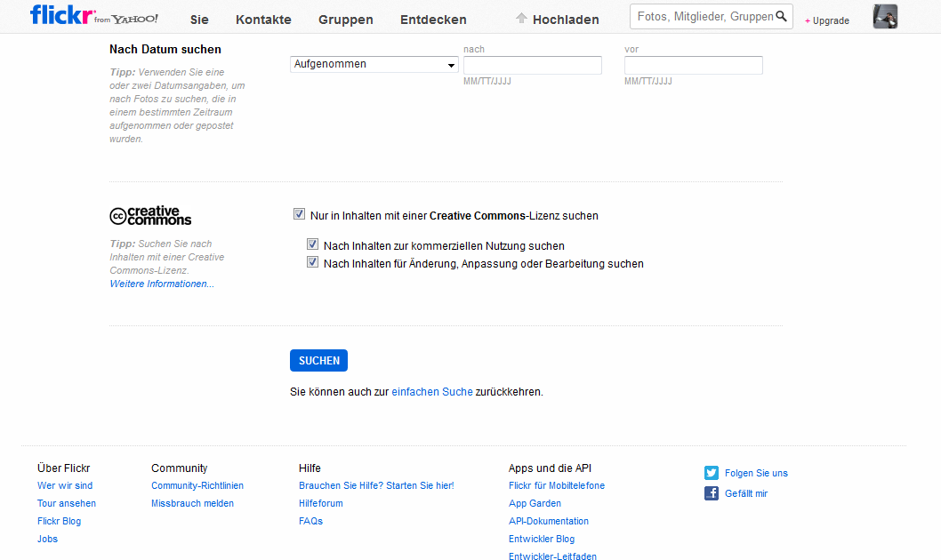The width and height of the screenshot is (941, 560).
Task: Open the Sie menu
Action: click(x=199, y=20)
